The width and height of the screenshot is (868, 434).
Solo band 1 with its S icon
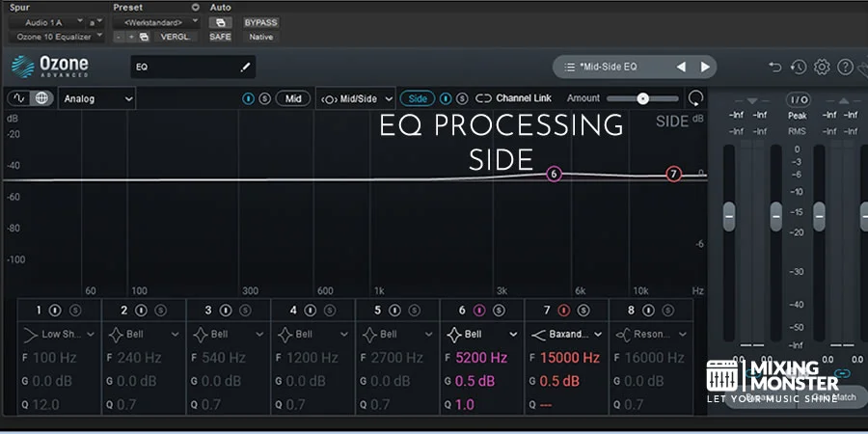tap(75, 311)
